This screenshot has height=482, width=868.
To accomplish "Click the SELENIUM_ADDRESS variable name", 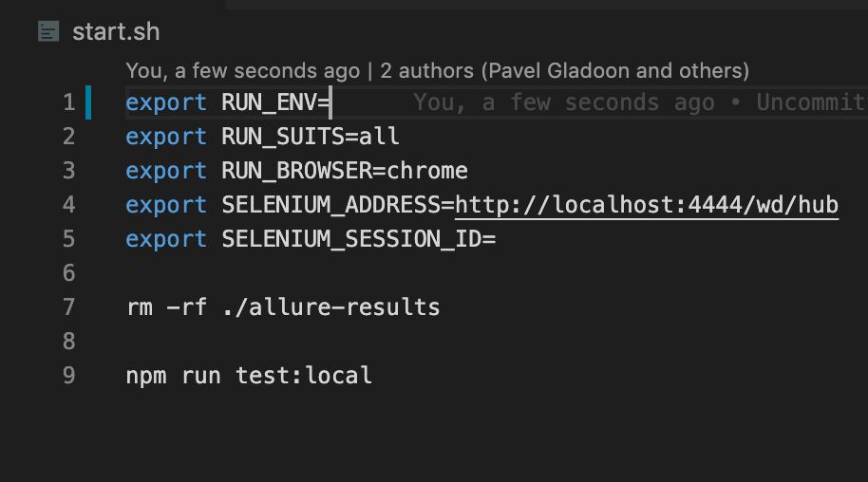I will pos(330,205).
